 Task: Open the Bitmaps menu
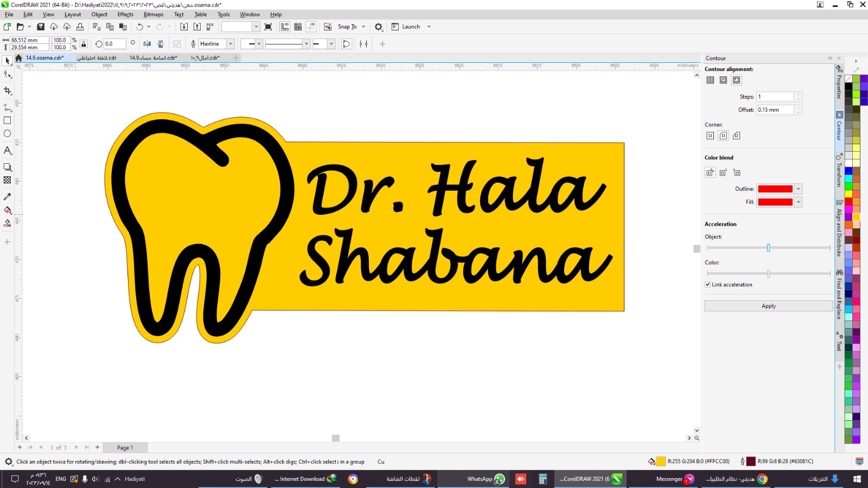(x=153, y=15)
